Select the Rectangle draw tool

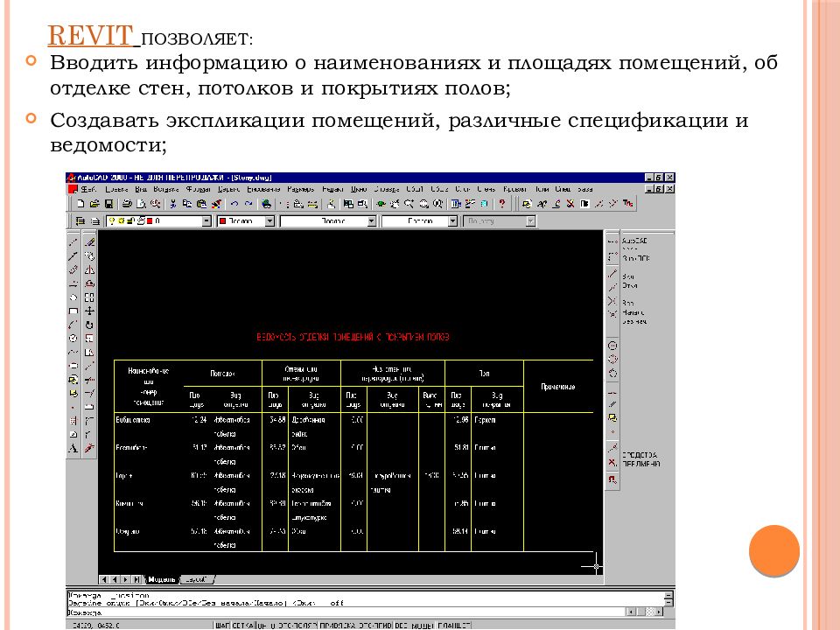(73, 311)
